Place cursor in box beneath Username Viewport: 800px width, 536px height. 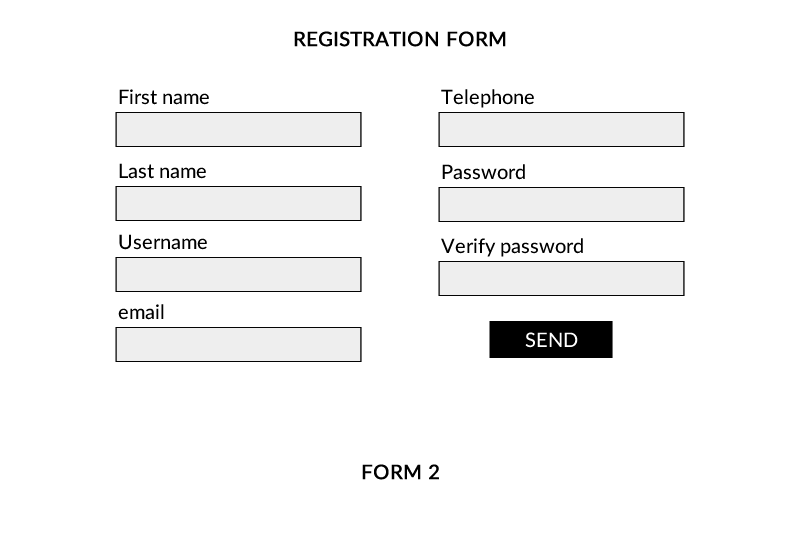[238, 274]
